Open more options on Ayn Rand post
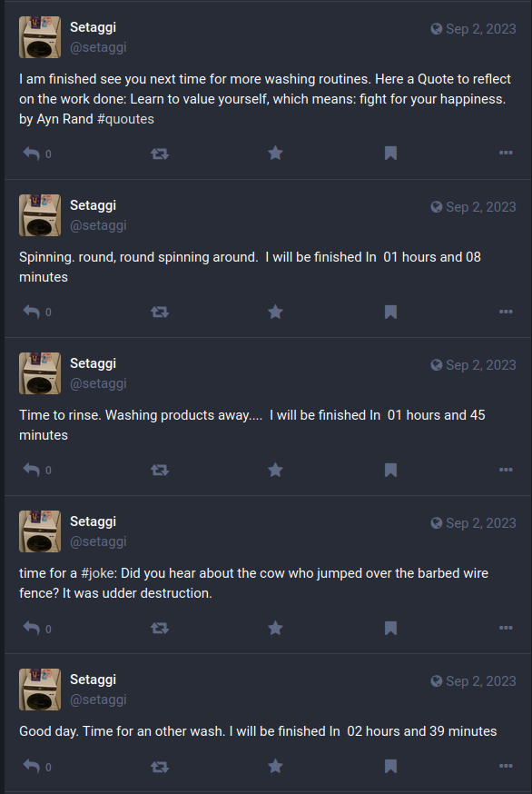The height and width of the screenshot is (794, 532). [506, 153]
